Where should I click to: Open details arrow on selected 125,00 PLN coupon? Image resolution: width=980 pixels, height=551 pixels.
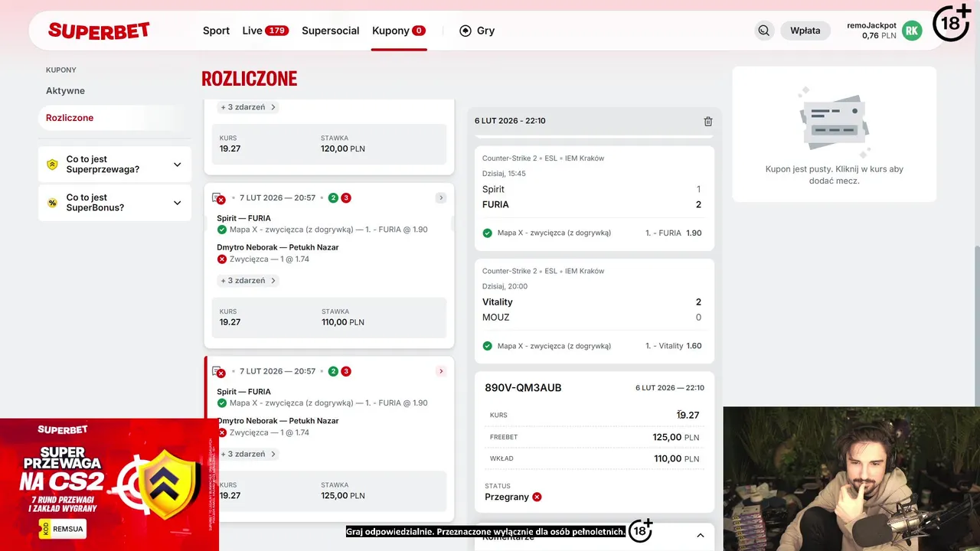pos(441,371)
